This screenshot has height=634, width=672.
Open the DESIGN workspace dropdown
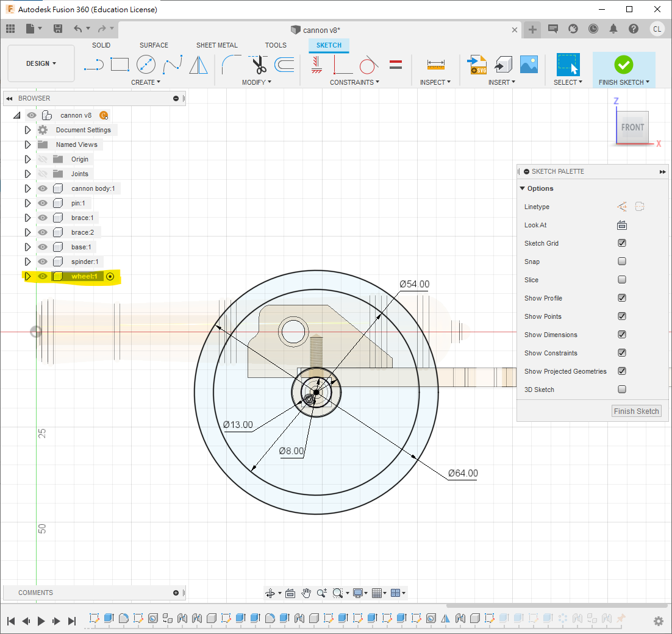[41, 63]
